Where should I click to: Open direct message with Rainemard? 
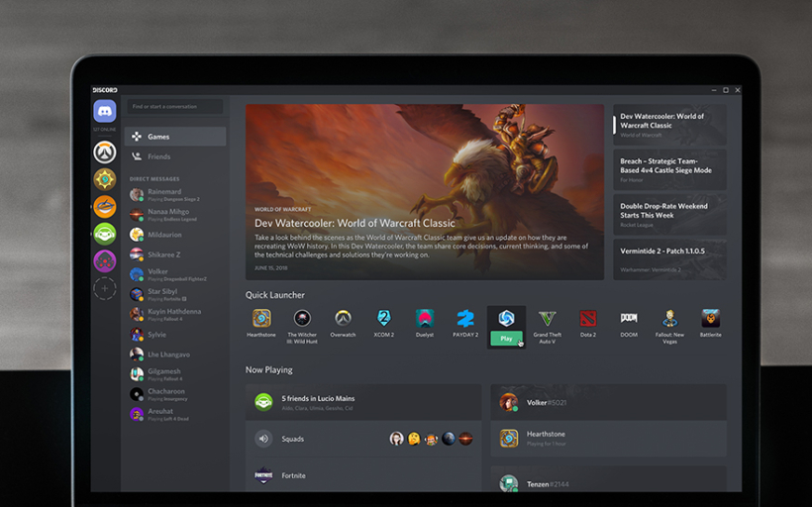(x=164, y=195)
